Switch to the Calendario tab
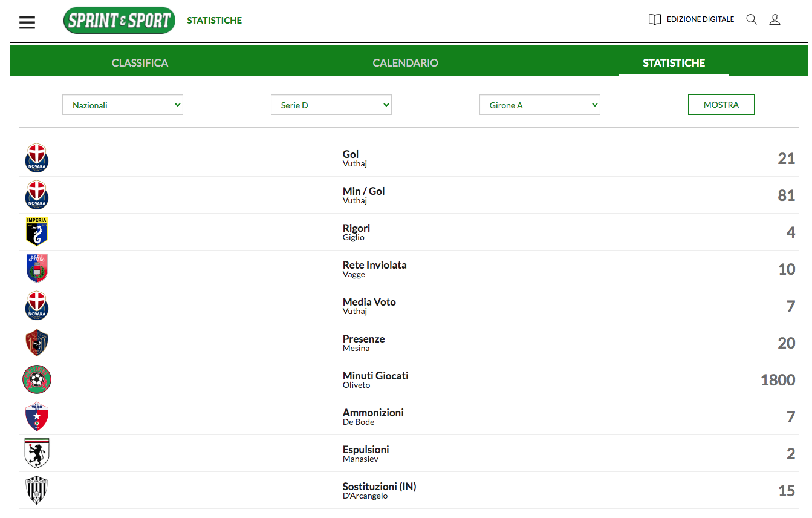This screenshot has height=518, width=812. click(405, 63)
